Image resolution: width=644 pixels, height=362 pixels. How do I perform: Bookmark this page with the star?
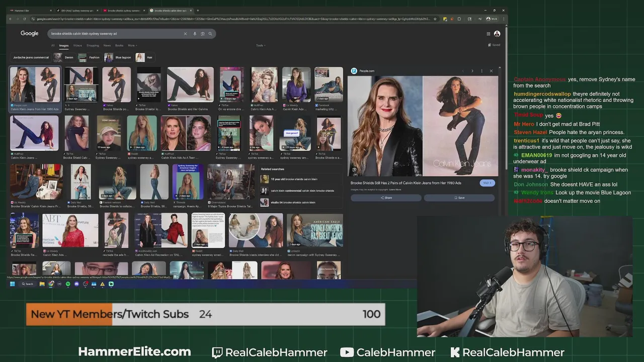pos(435,19)
